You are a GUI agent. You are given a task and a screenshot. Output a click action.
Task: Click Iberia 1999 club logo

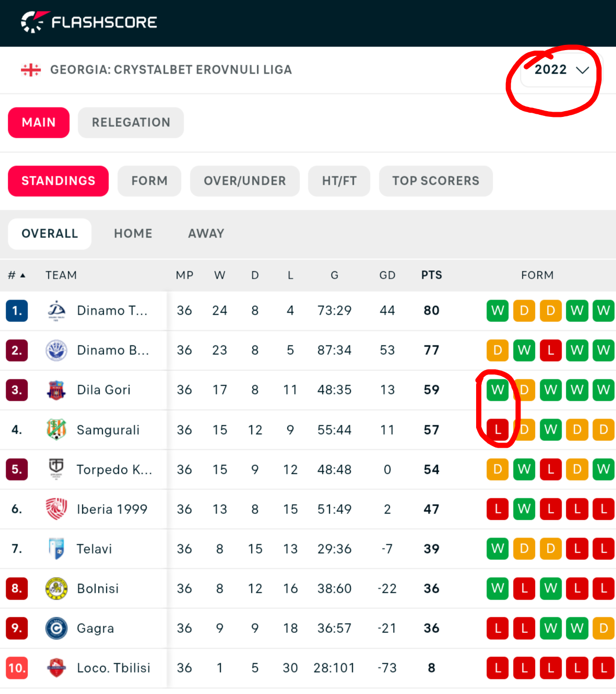pos(56,509)
